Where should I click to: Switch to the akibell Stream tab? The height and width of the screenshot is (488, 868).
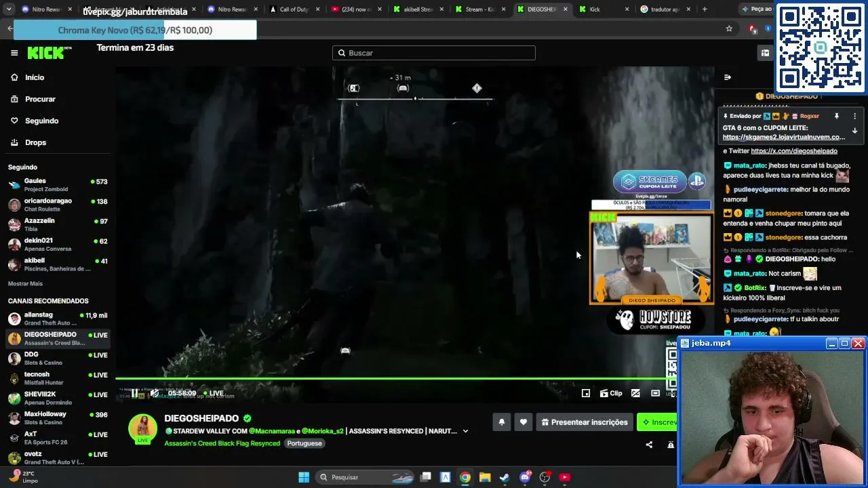click(x=418, y=9)
